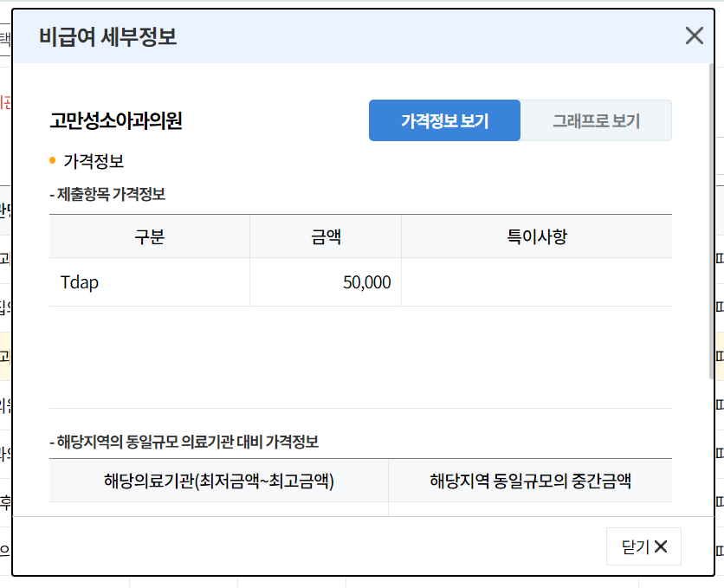Click the X icon to dismiss 비급여 세부정보

coord(694,36)
